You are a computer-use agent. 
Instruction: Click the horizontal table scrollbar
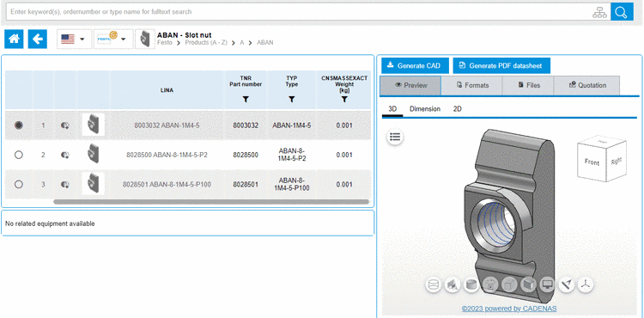(211, 202)
